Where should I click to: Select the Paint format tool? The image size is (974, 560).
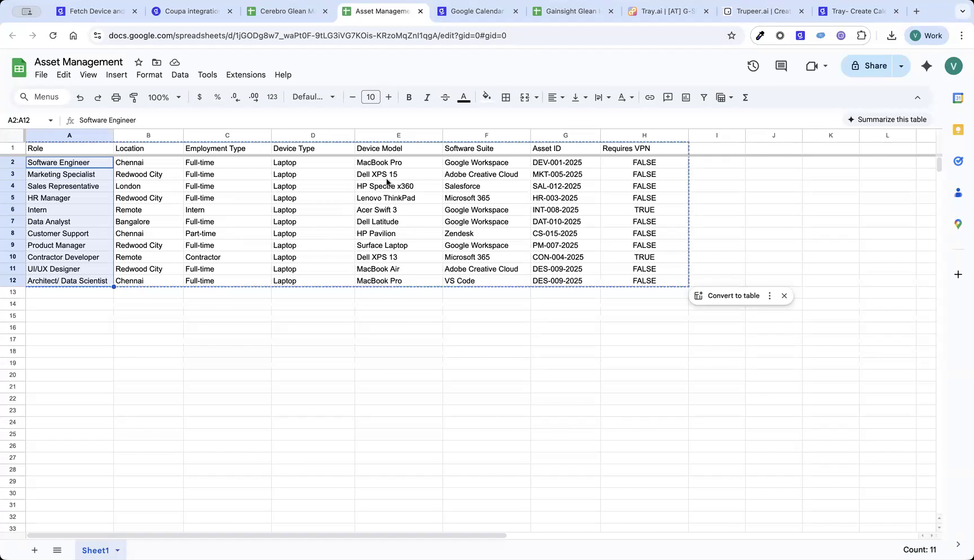click(134, 97)
